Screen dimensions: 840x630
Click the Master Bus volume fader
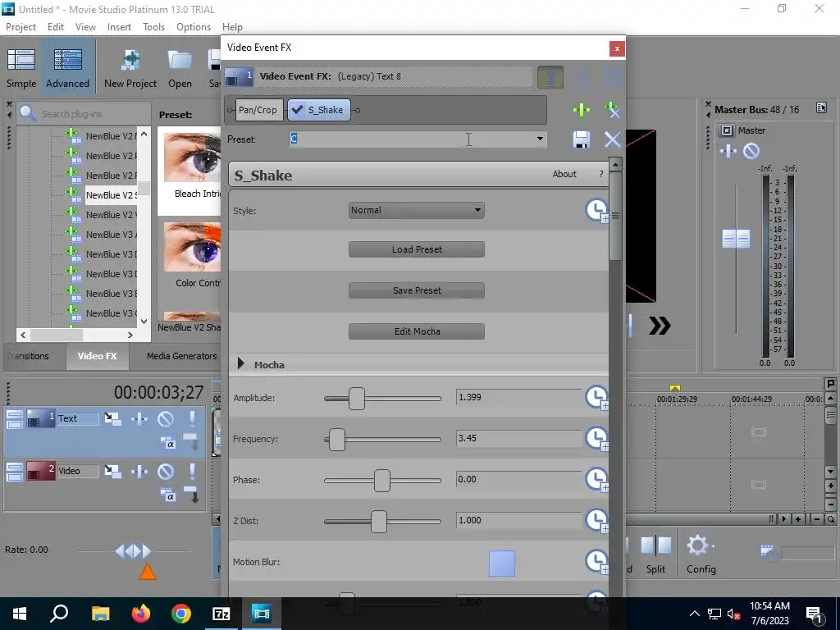tap(736, 239)
